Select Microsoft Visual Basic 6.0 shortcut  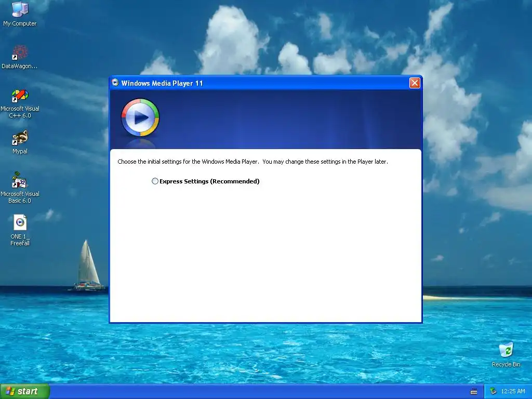[20, 188]
